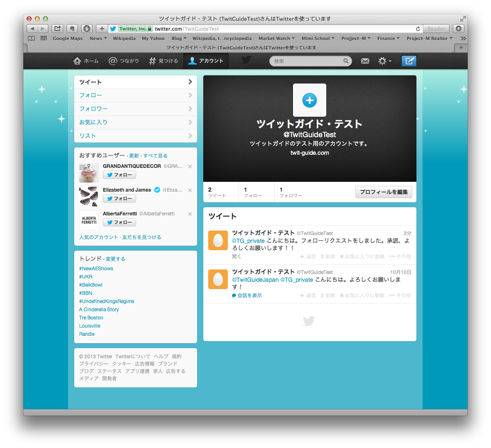This screenshot has width=491, height=448.
Task: Dismiss Elizabeth and James suggestion with X
Action: pyautogui.click(x=190, y=190)
